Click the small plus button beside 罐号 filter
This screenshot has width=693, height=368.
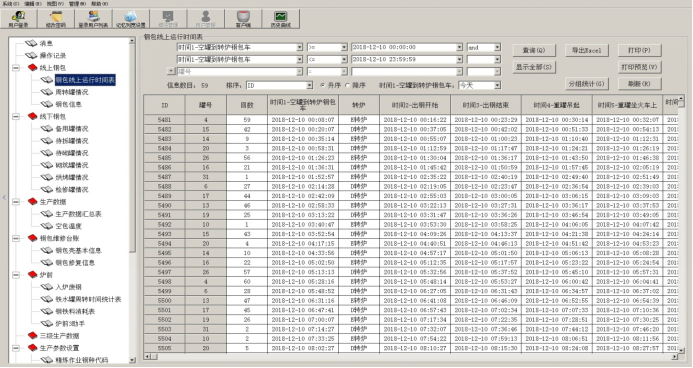click(171, 71)
